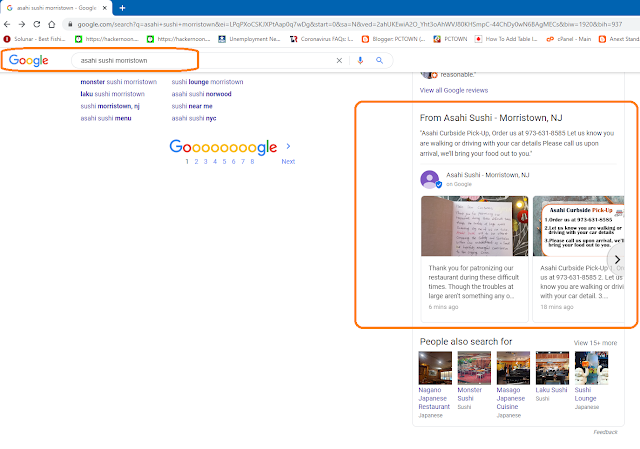Open the How To Add Table bookmark
This screenshot has width=640, height=449.
click(506, 39)
